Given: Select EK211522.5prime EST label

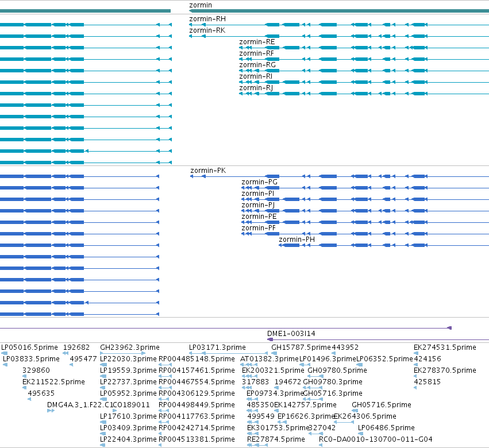Looking at the screenshot, I should coord(53,382).
